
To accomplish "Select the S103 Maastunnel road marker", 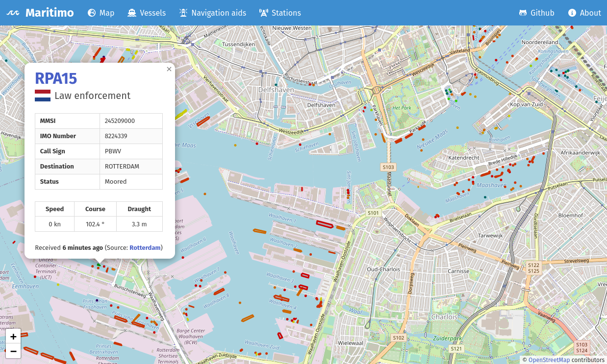I will [388, 167].
